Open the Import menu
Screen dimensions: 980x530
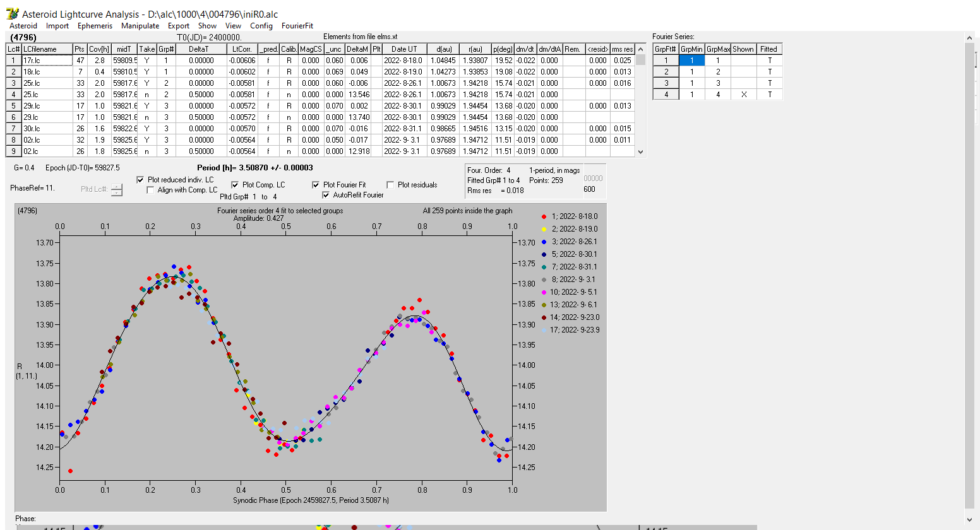point(57,26)
